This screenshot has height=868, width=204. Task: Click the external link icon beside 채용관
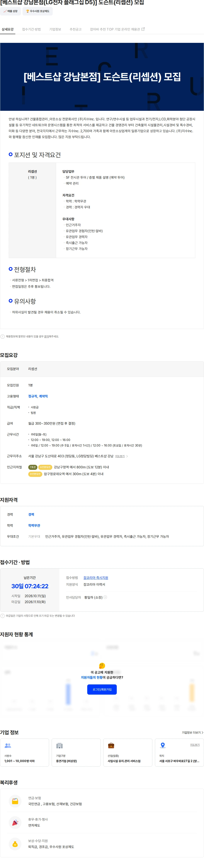pyautogui.click(x=143, y=29)
